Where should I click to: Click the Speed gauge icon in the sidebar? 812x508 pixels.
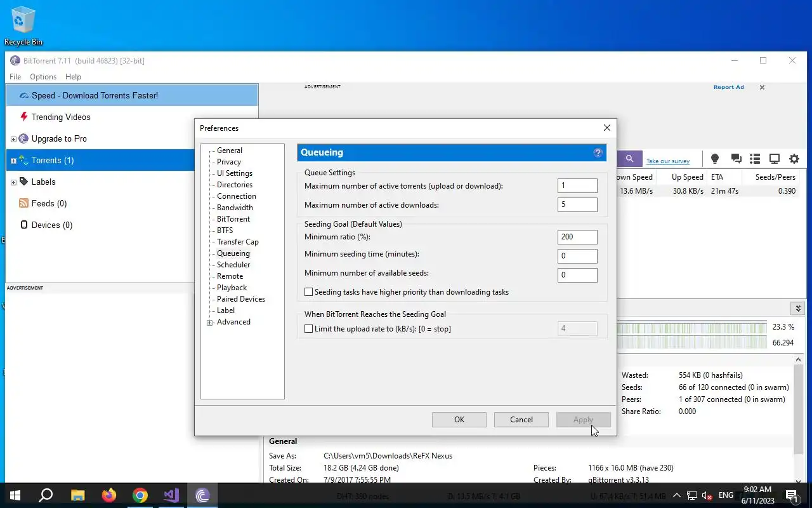click(x=24, y=95)
